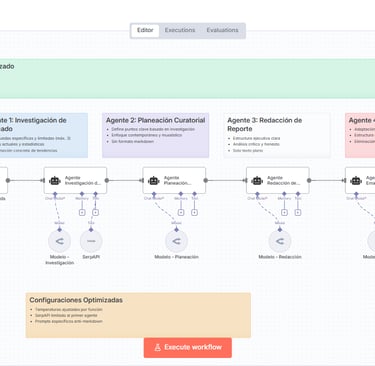The height and width of the screenshot is (366, 375).
Task: Click Memory diamond under Agente Investigación
Action: point(82,194)
